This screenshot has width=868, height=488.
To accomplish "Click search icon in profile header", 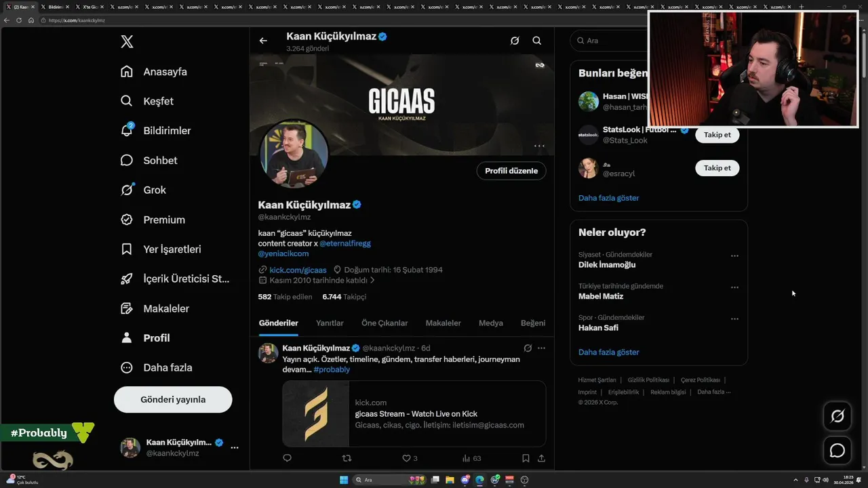I will [x=536, y=41].
